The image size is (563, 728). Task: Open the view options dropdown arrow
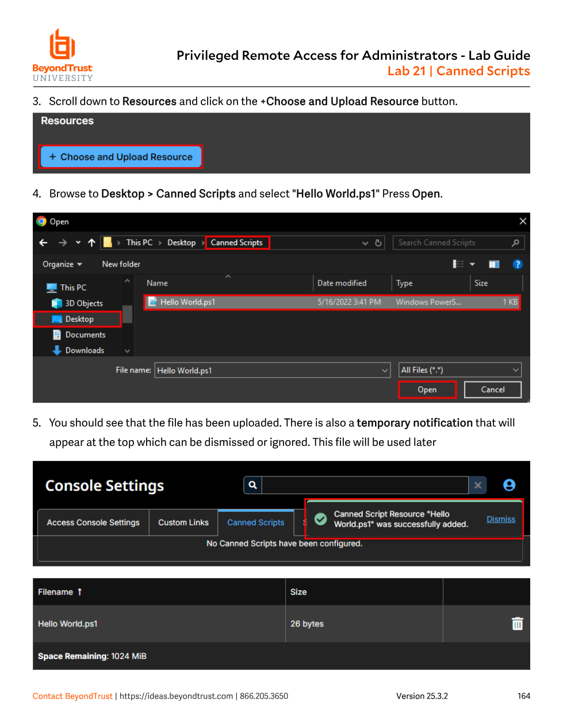pos(472,264)
